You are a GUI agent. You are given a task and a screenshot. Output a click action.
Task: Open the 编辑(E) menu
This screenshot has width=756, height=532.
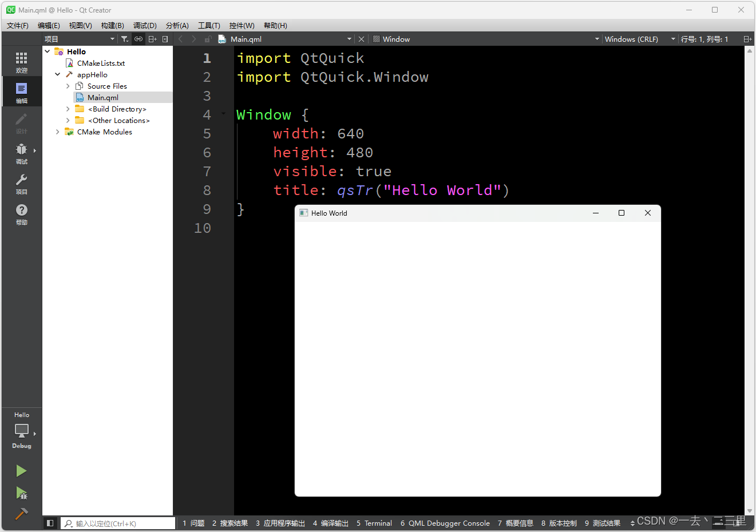[49, 25]
